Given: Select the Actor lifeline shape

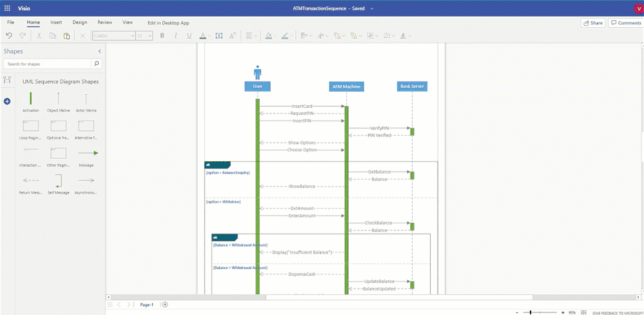Looking at the screenshot, I should 86,101.
